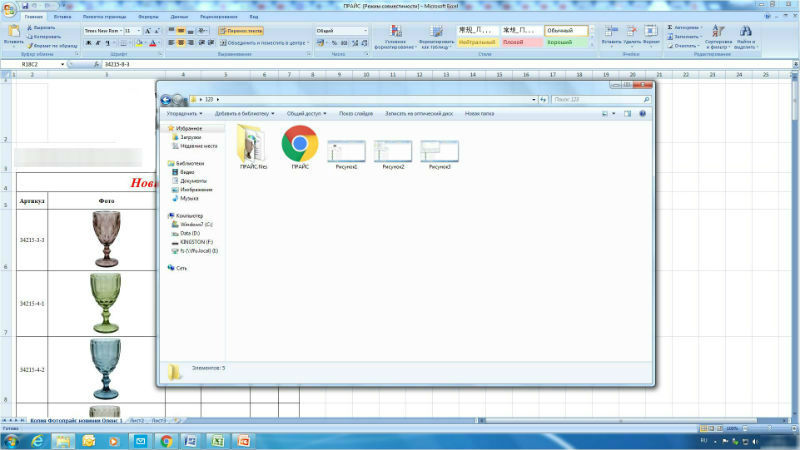Toggle the Wrap Text (Перенос текста) button
This screenshot has width=800, height=450.
(x=241, y=31)
